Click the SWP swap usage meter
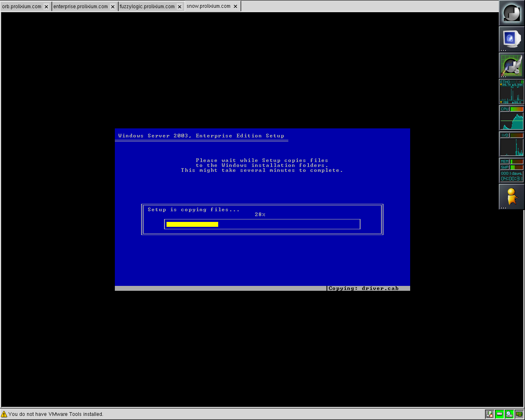The width and height of the screenshot is (525, 420). tap(511, 167)
